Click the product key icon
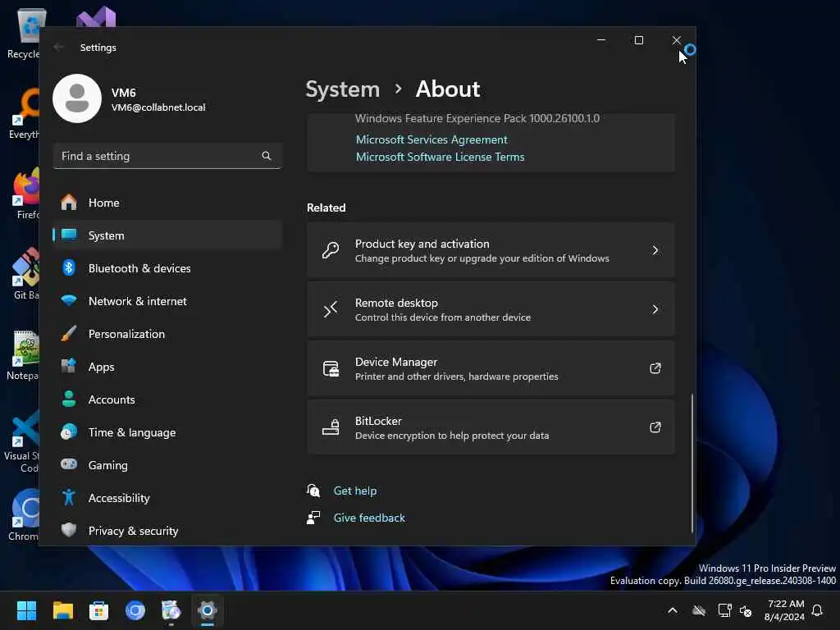This screenshot has width=840, height=630. [x=331, y=250]
